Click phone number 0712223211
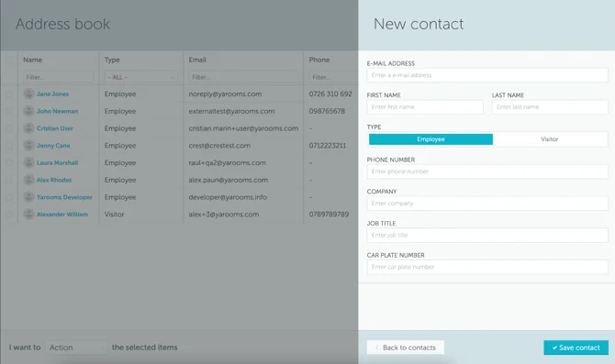The image size is (615, 364). pos(328,146)
